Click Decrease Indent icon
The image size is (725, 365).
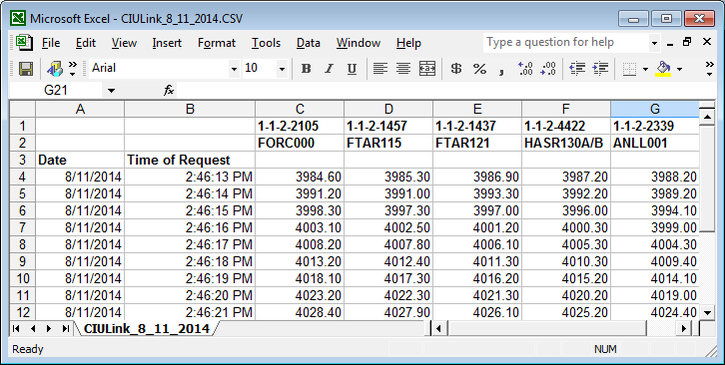click(577, 69)
